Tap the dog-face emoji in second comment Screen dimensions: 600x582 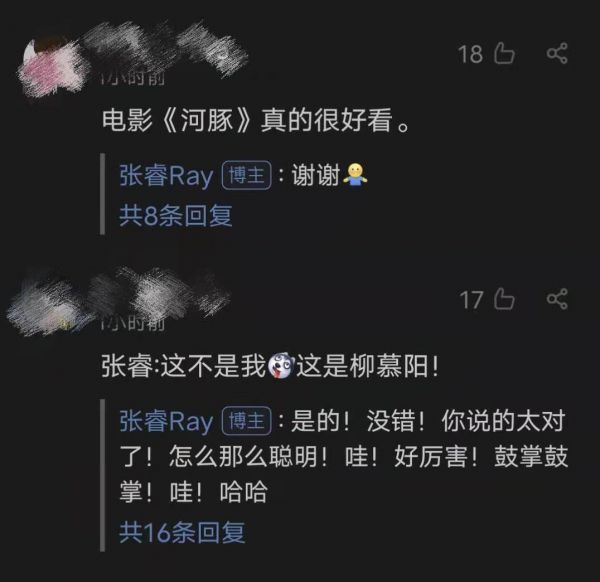click(281, 366)
